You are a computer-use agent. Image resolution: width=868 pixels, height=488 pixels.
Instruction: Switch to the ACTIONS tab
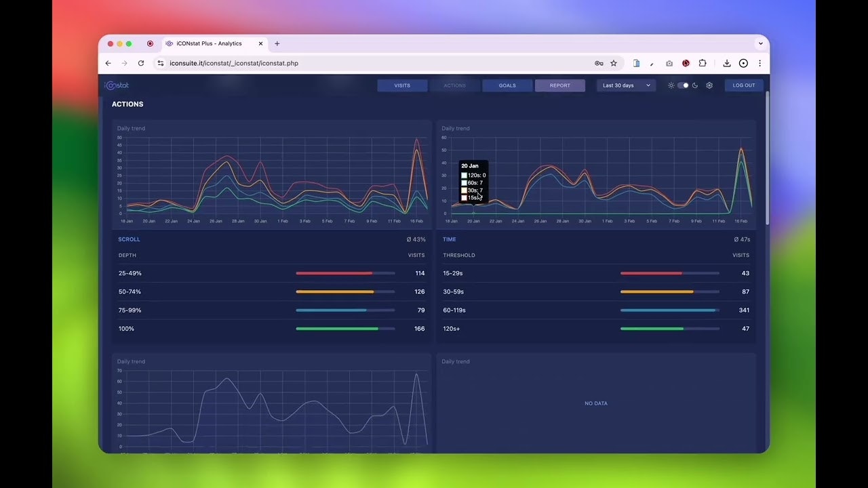[454, 85]
